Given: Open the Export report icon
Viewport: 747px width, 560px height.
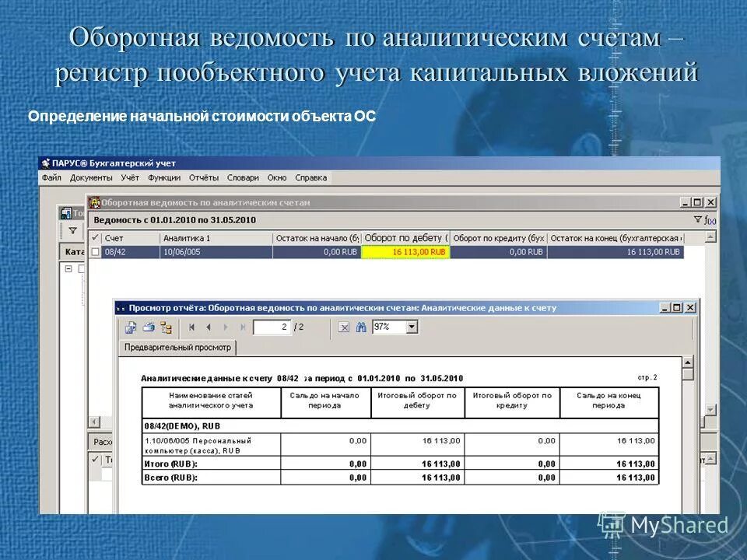Looking at the screenshot, I should point(130,327).
